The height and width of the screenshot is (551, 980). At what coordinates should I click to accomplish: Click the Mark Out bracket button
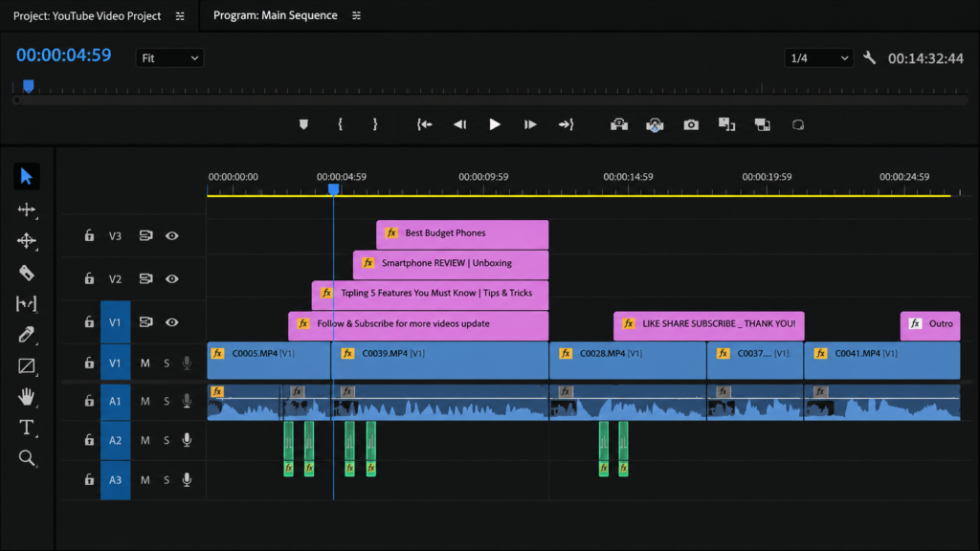pyautogui.click(x=375, y=124)
